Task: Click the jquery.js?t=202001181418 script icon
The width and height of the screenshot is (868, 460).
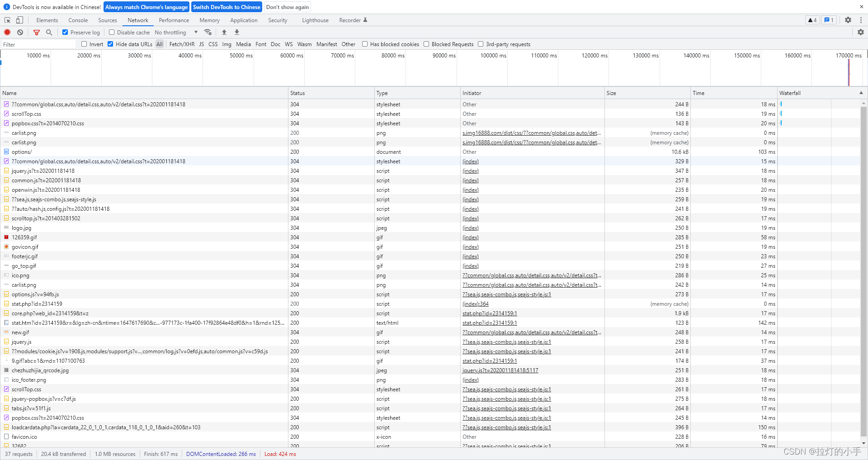Action: (x=6, y=171)
